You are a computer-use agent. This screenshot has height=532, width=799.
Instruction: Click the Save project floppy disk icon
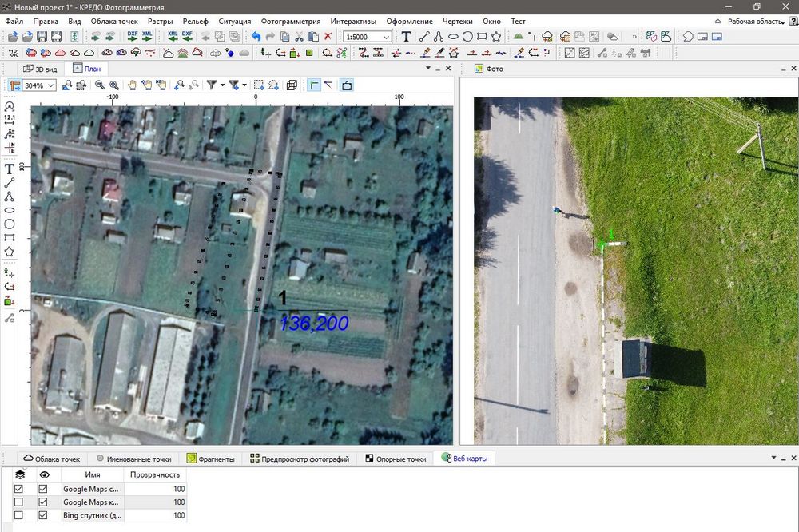(42, 37)
